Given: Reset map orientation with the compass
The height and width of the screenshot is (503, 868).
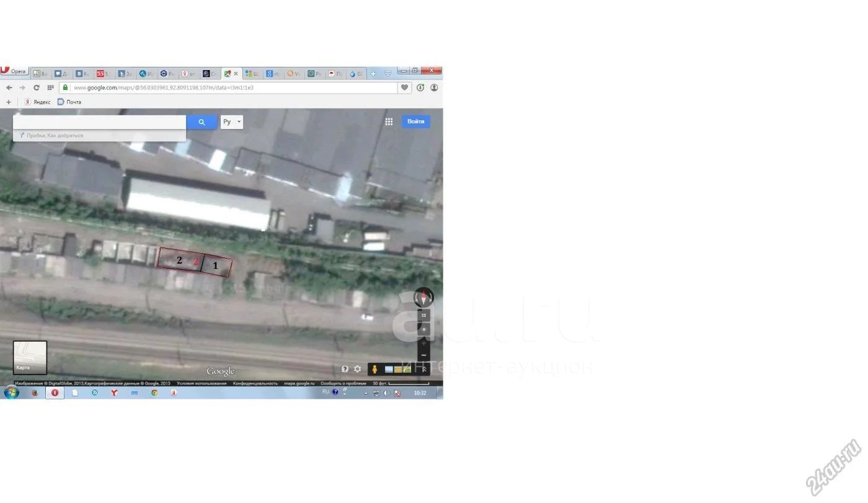Looking at the screenshot, I should (424, 298).
